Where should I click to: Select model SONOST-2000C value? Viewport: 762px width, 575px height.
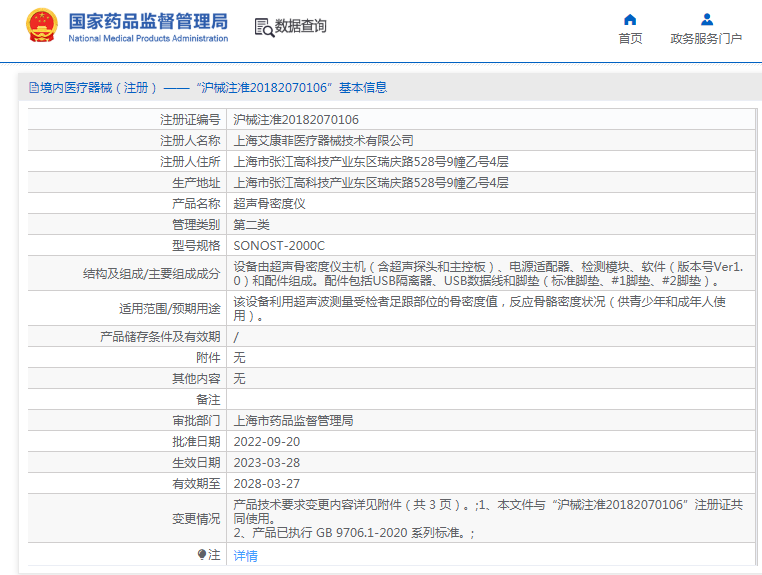click(x=279, y=245)
